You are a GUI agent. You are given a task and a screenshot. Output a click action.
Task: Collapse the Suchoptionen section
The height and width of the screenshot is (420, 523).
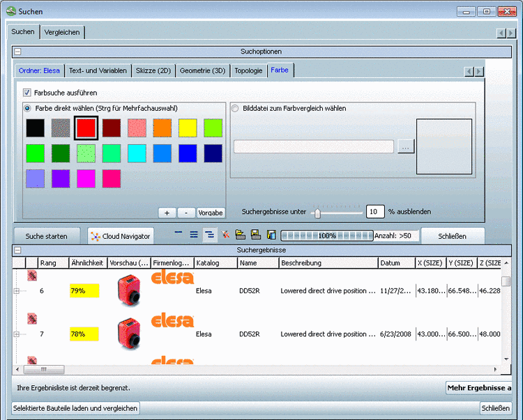[17, 52]
